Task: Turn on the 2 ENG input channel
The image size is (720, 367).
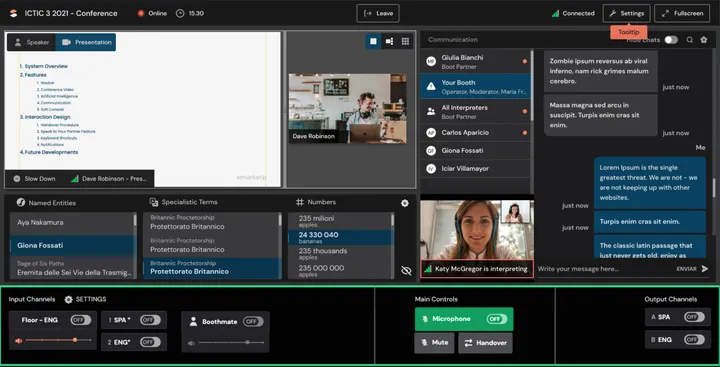Action: pos(150,342)
